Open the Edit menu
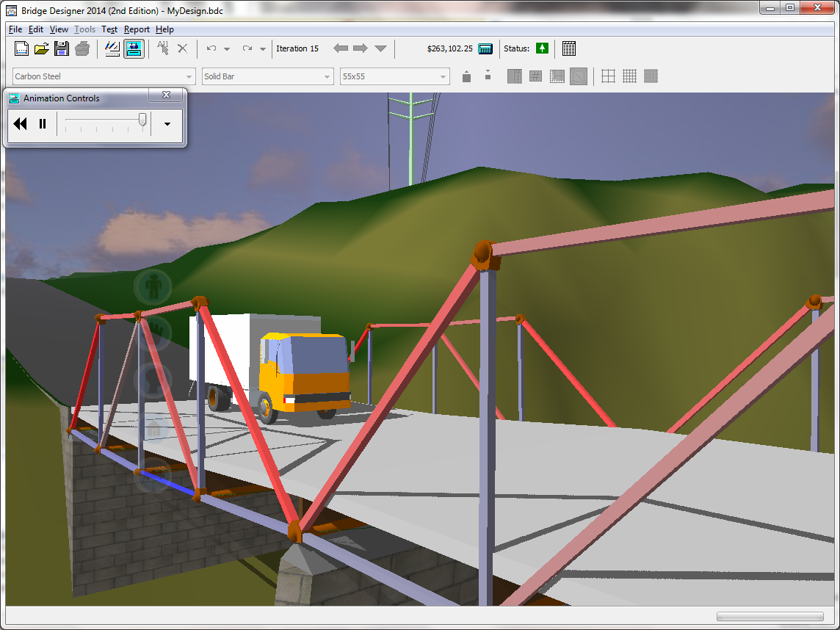 pos(36,29)
